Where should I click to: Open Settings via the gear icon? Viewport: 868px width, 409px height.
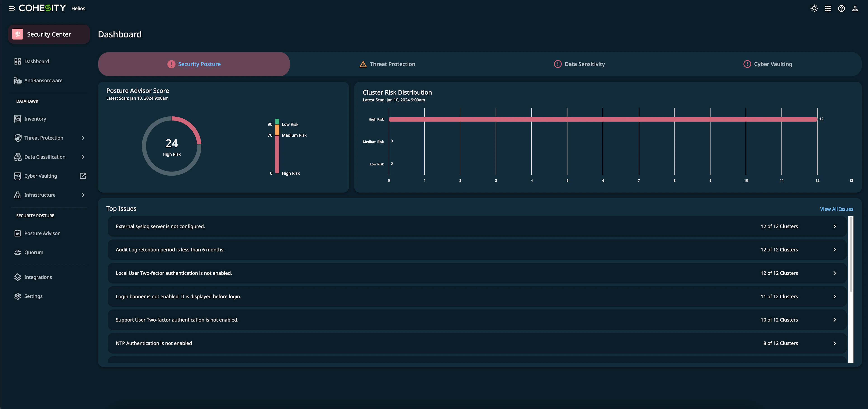click(x=18, y=296)
